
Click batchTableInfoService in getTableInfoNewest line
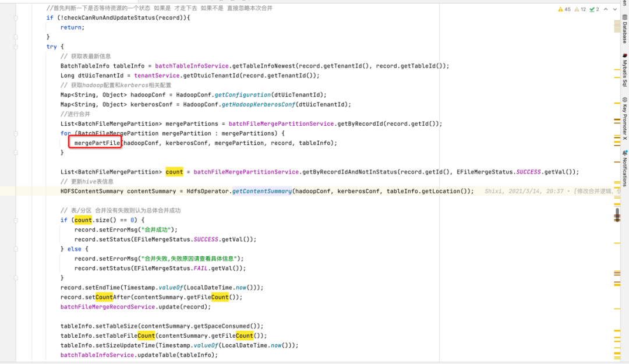[192, 66]
